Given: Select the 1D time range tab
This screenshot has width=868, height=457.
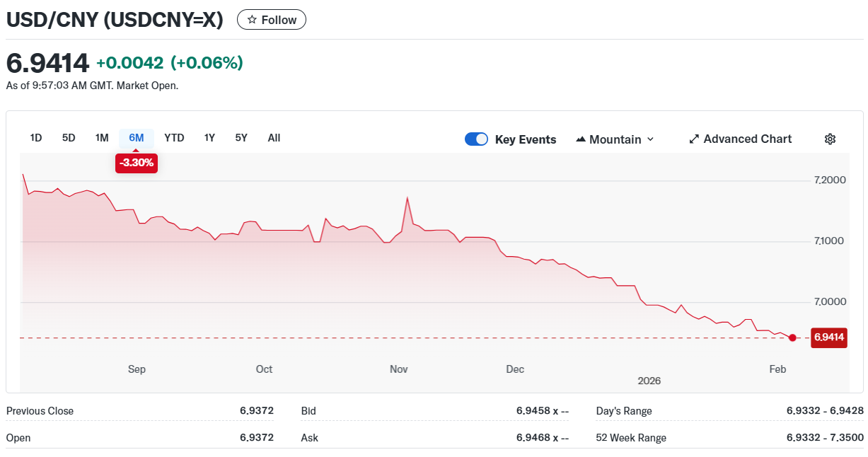Looking at the screenshot, I should [x=36, y=138].
